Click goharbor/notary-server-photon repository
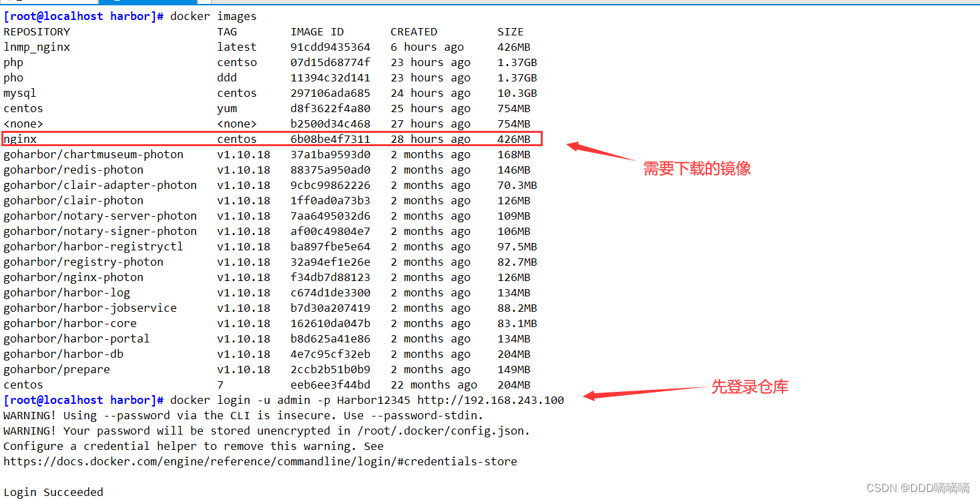 pos(100,216)
